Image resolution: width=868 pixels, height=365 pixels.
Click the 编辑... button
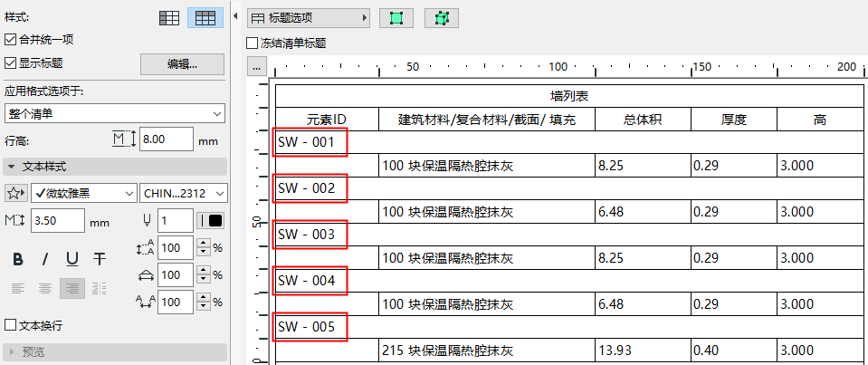[182, 64]
